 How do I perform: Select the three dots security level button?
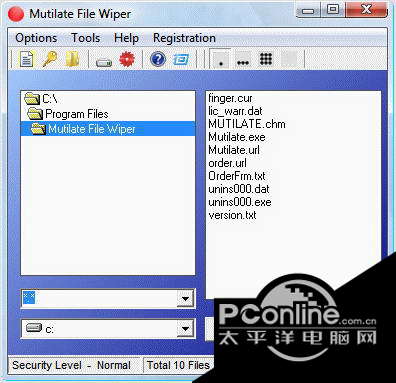tap(243, 59)
